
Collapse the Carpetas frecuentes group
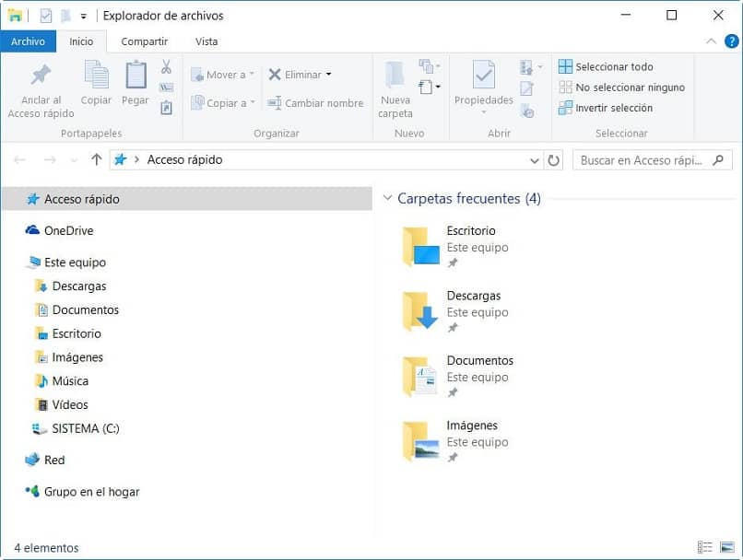pyautogui.click(x=387, y=198)
